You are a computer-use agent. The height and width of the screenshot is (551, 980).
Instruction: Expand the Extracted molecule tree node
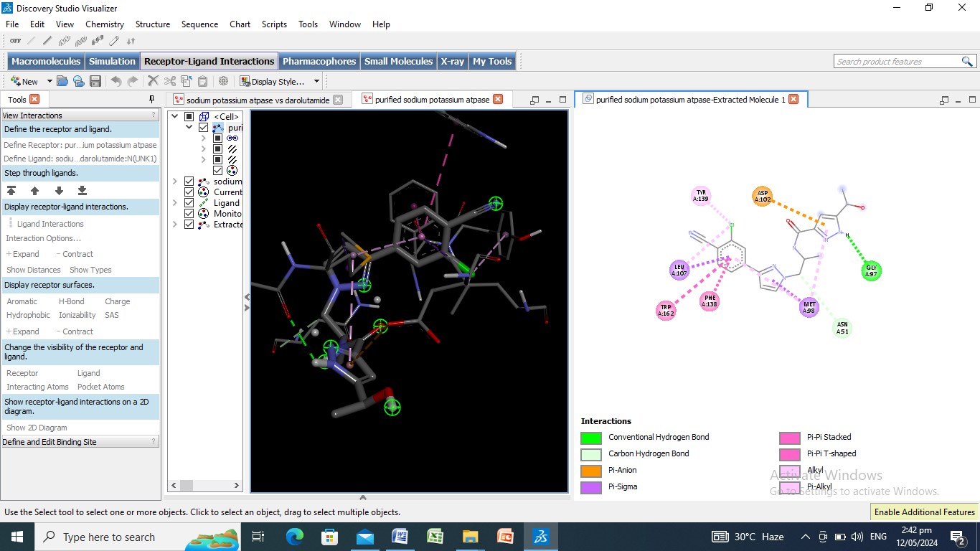[x=175, y=225]
